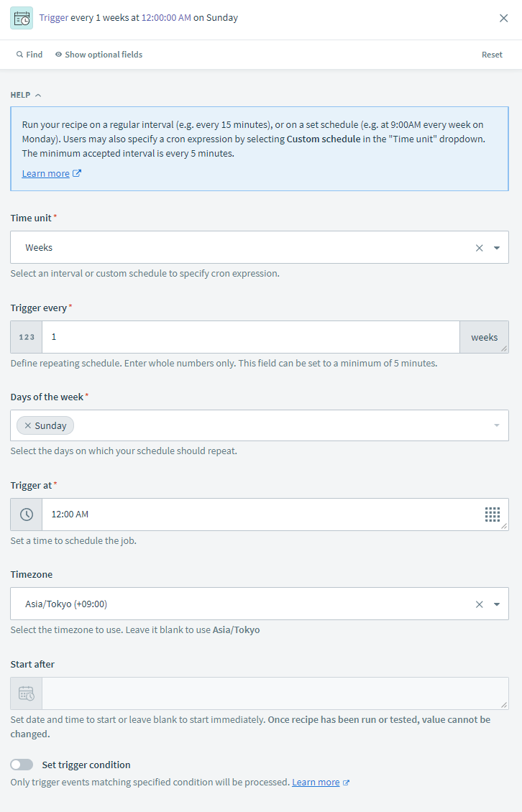Click the Trigger every number field
The height and width of the screenshot is (812, 522).
point(250,337)
